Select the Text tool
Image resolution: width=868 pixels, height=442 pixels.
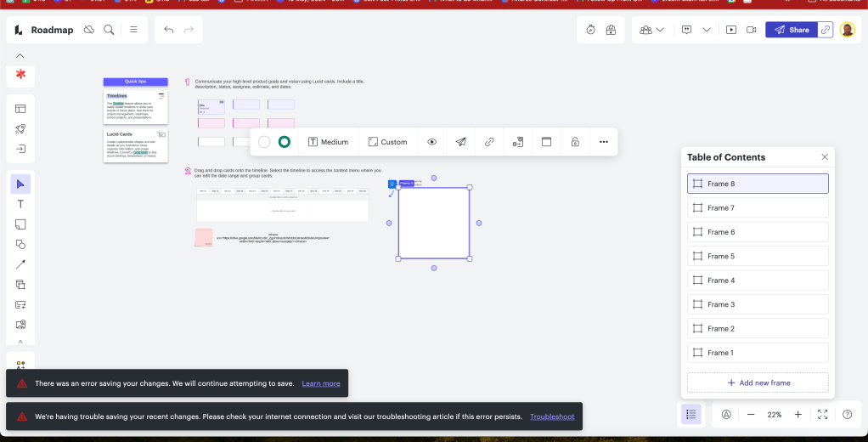[20, 204]
